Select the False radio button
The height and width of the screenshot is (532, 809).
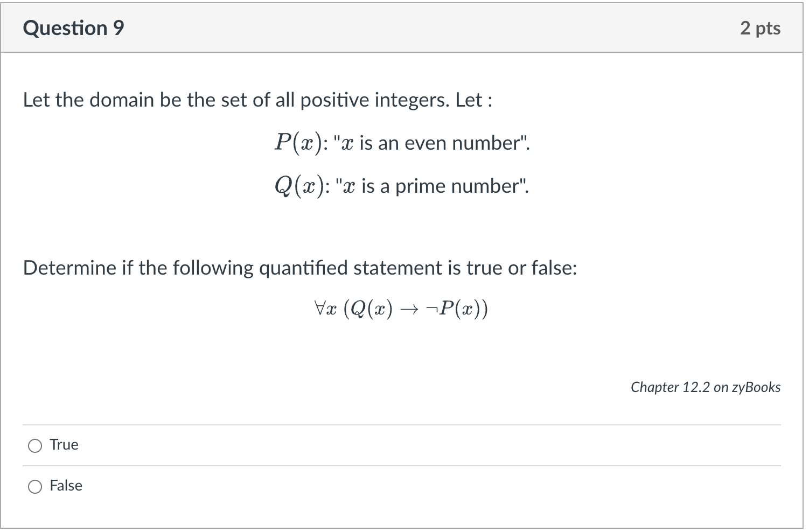click(34, 486)
